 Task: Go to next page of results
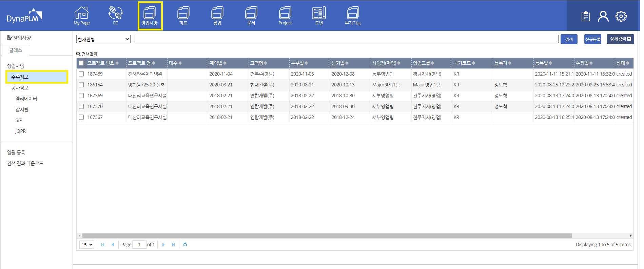tap(163, 245)
